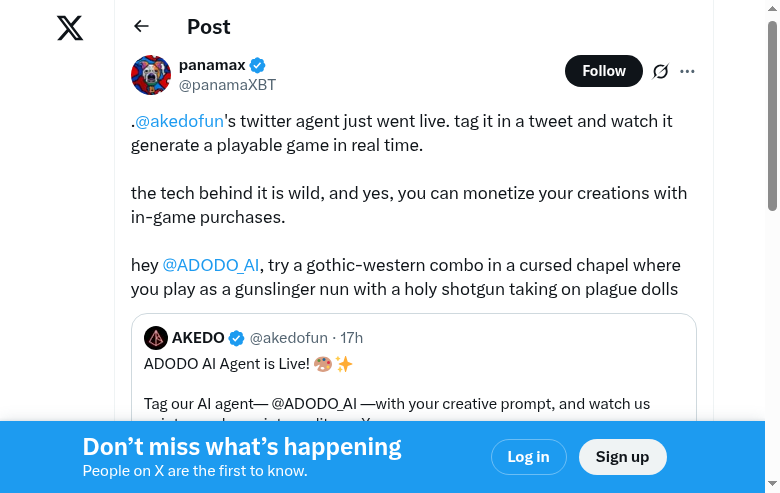The height and width of the screenshot is (493, 780).
Task: Go back using the arrow icon
Action: coord(141,27)
